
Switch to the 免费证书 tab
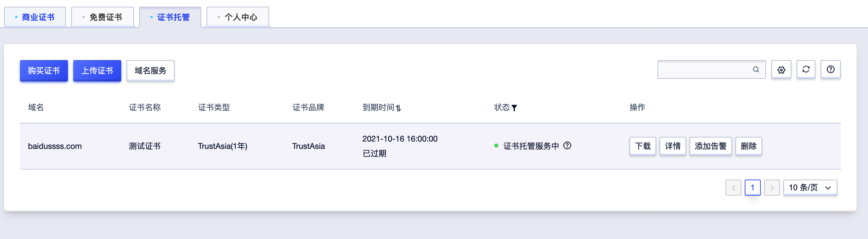point(106,17)
